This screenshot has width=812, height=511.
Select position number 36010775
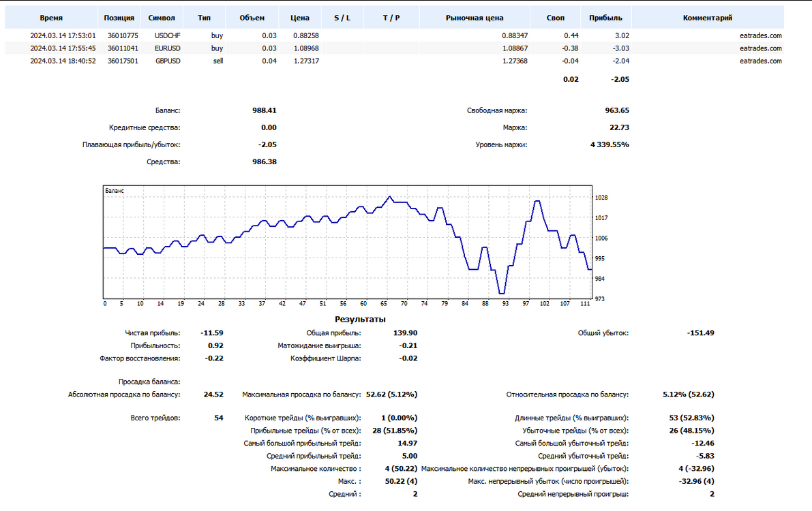coord(123,35)
